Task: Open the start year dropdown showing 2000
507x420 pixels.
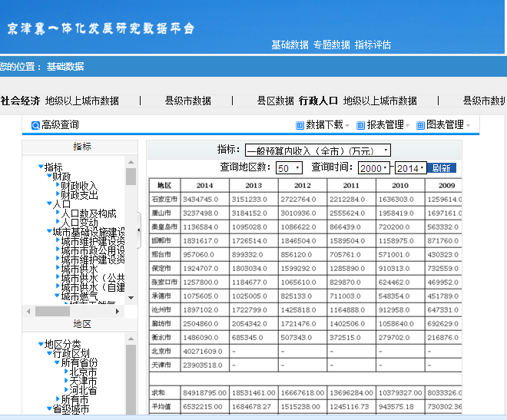Action: [x=374, y=168]
